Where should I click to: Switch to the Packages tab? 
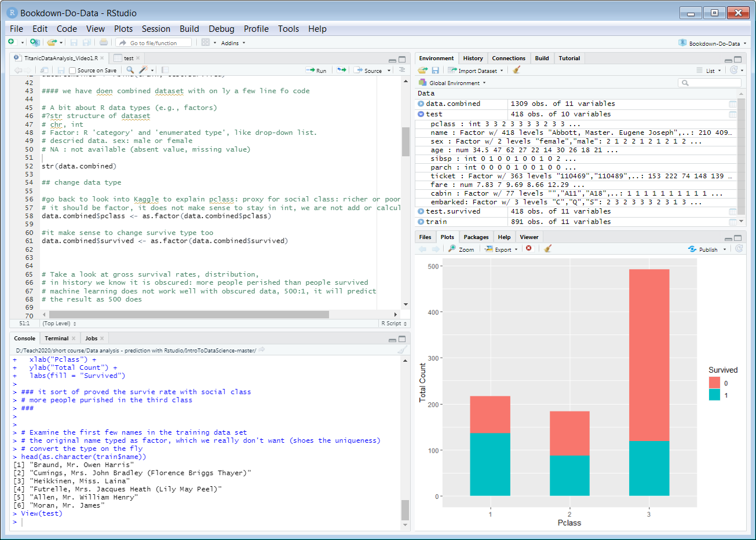[x=476, y=237]
